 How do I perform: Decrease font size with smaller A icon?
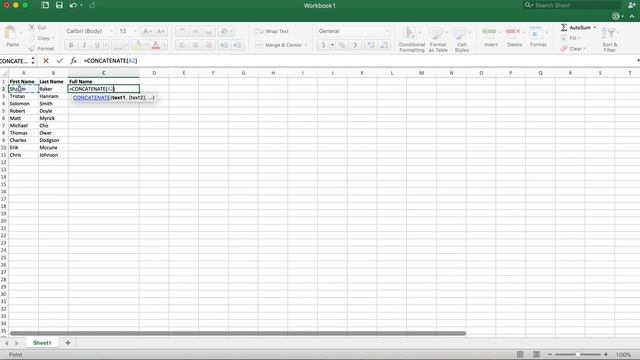(x=160, y=31)
